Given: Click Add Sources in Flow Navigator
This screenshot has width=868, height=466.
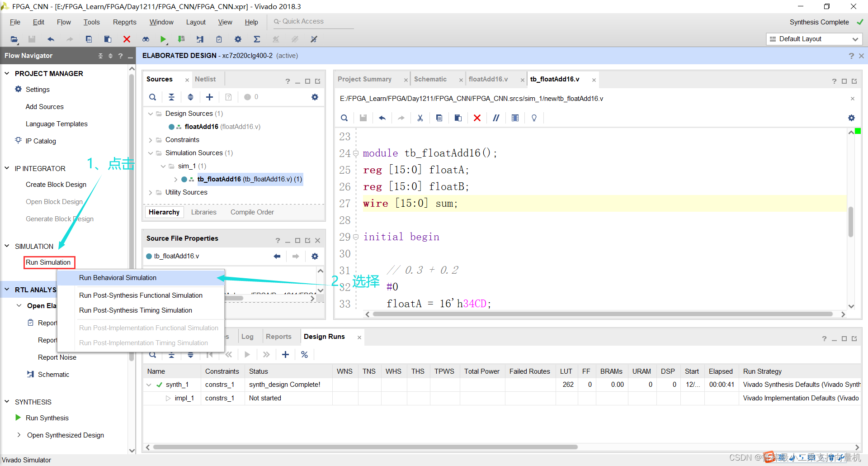Looking at the screenshot, I should click(x=45, y=107).
